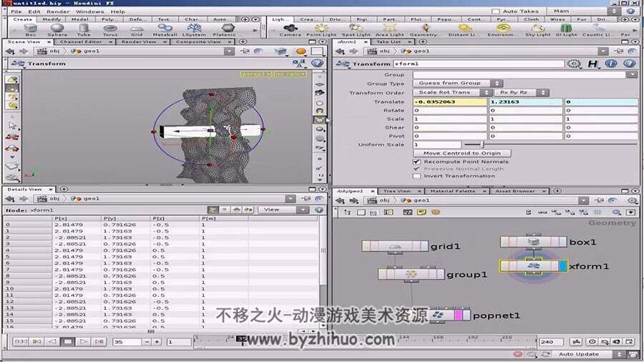Add a GI Light from shelf

click(567, 29)
